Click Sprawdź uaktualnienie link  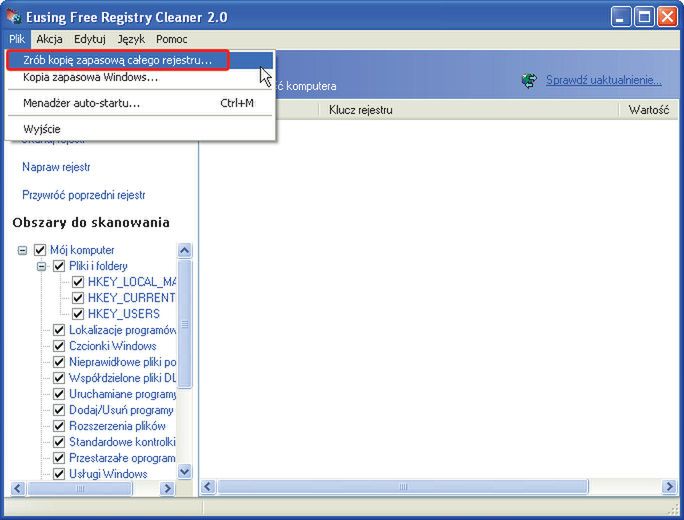pyautogui.click(x=604, y=80)
